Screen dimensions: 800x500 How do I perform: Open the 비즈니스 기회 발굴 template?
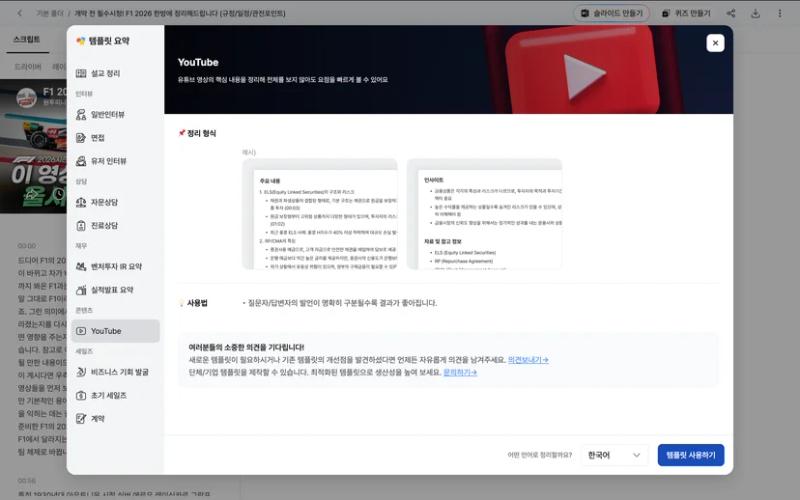tap(115, 372)
